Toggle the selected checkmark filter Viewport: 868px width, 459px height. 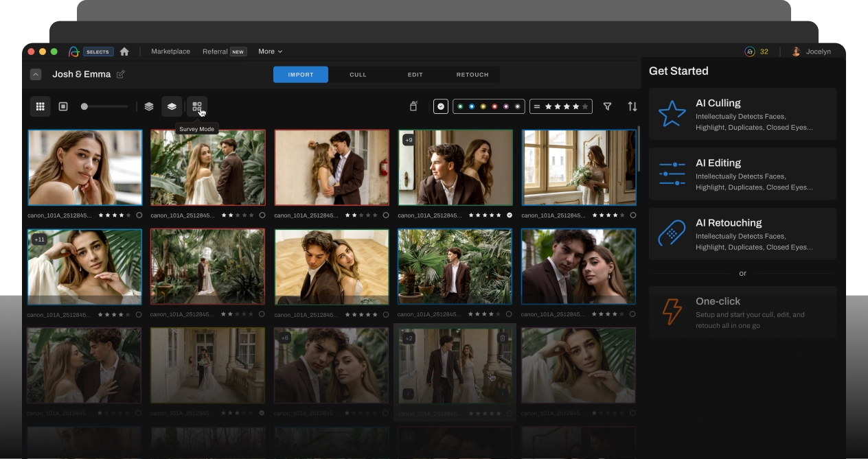pyautogui.click(x=441, y=106)
